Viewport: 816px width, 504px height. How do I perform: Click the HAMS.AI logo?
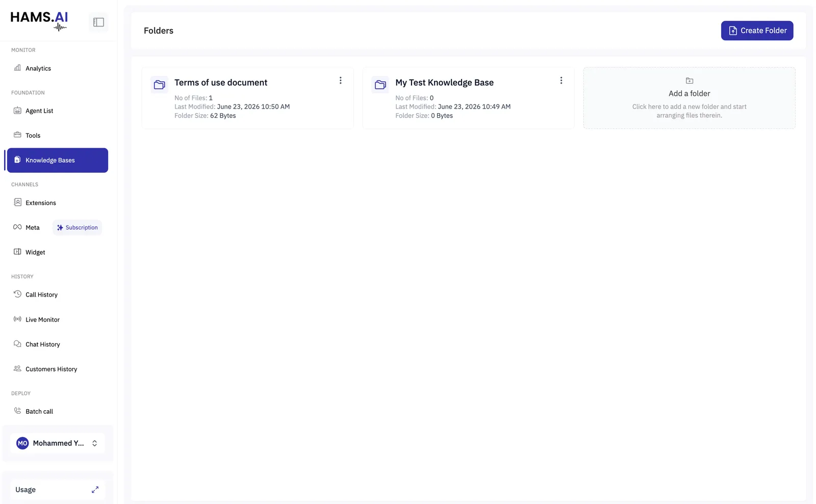(39, 20)
